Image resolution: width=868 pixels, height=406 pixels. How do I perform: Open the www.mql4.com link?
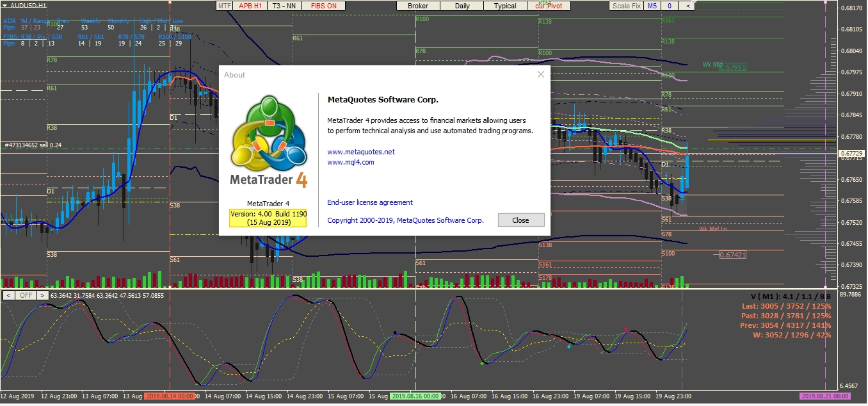(351, 162)
